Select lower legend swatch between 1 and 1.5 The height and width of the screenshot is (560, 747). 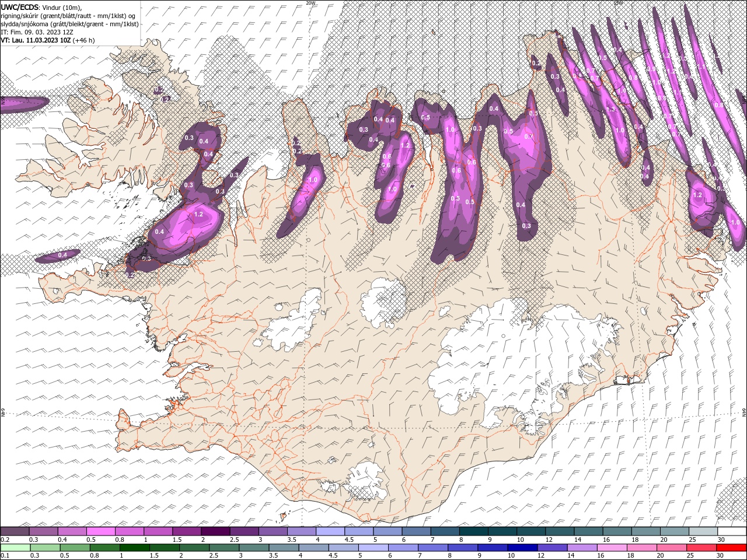134,548
